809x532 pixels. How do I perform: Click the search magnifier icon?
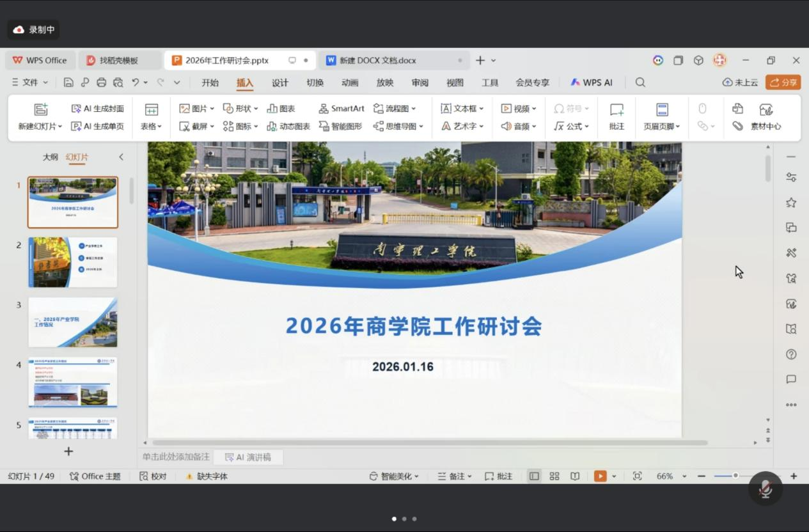coord(640,82)
